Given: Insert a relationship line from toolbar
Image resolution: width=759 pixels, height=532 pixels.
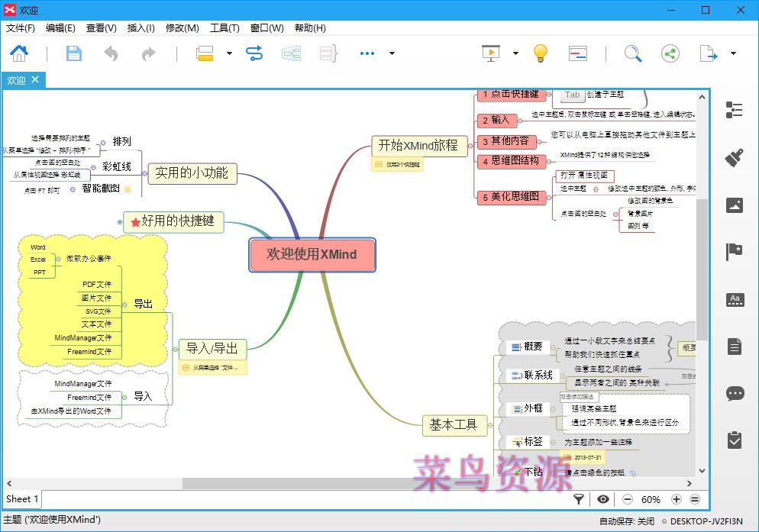Looking at the screenshot, I should click(x=254, y=53).
